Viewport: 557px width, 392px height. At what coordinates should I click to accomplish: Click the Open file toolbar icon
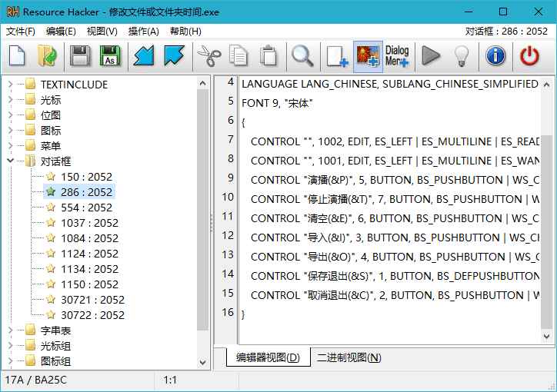point(48,55)
